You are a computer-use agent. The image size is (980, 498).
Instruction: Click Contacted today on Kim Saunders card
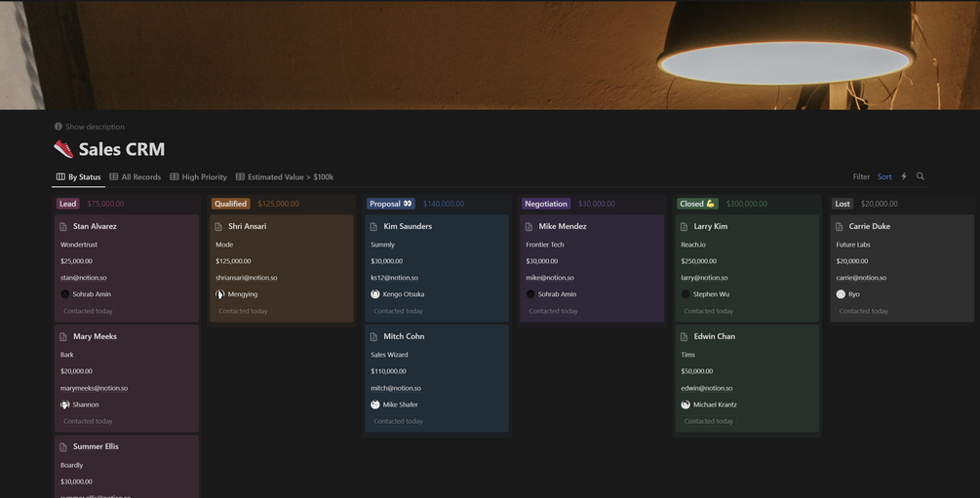click(x=398, y=311)
